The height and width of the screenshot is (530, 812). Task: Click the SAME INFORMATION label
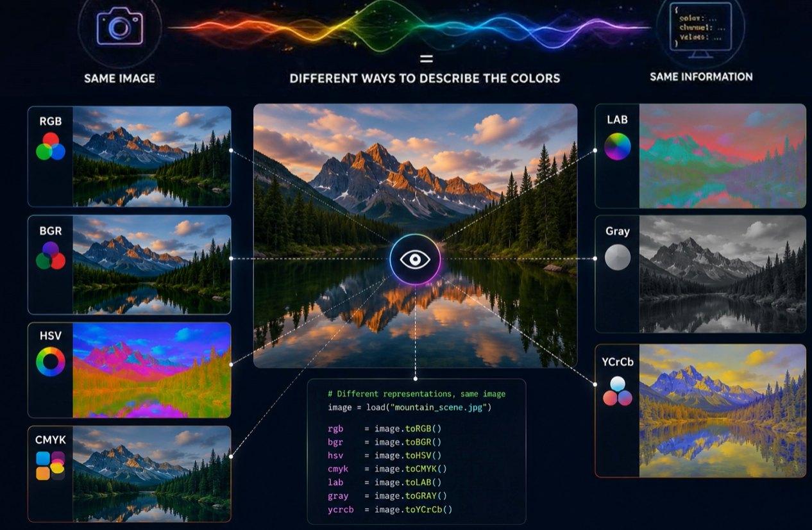tap(701, 77)
